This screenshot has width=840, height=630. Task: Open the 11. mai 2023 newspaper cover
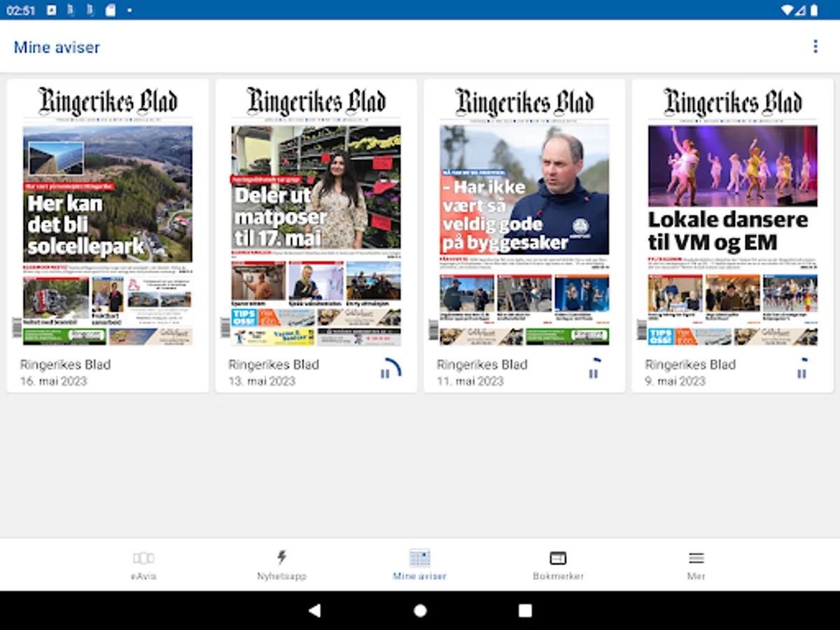(524, 216)
